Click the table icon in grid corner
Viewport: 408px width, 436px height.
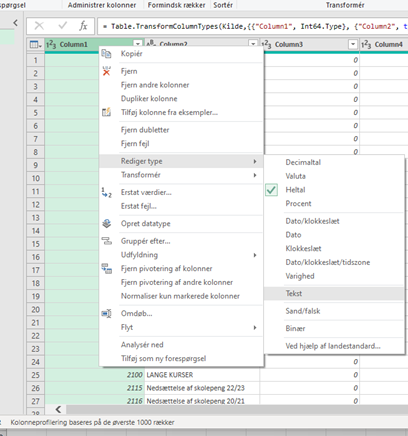coord(35,44)
